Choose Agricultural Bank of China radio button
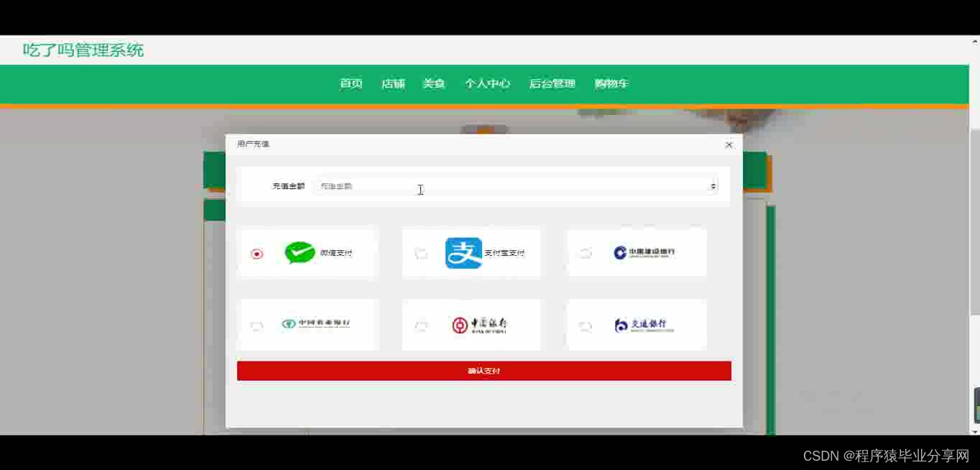980x470 pixels. (257, 326)
